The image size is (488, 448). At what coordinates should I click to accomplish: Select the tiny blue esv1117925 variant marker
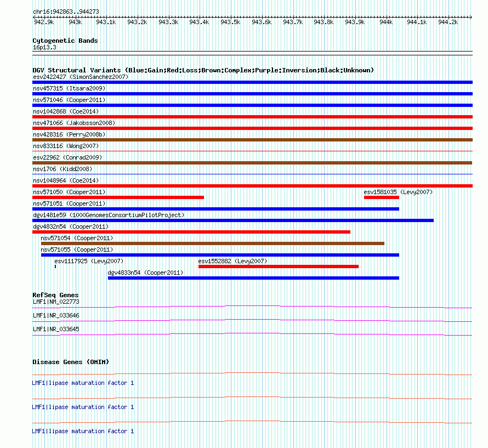[x=55, y=266]
